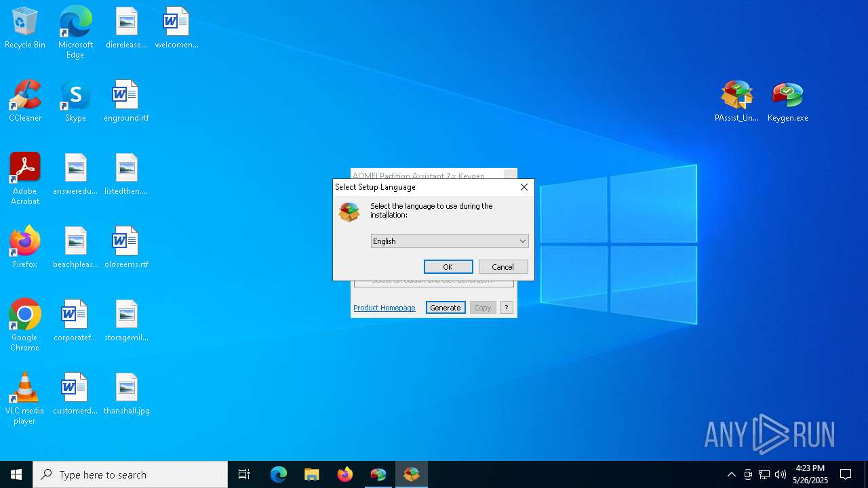Switch to Keygen app in taskbar
This screenshot has height=488, width=868.
378,474
